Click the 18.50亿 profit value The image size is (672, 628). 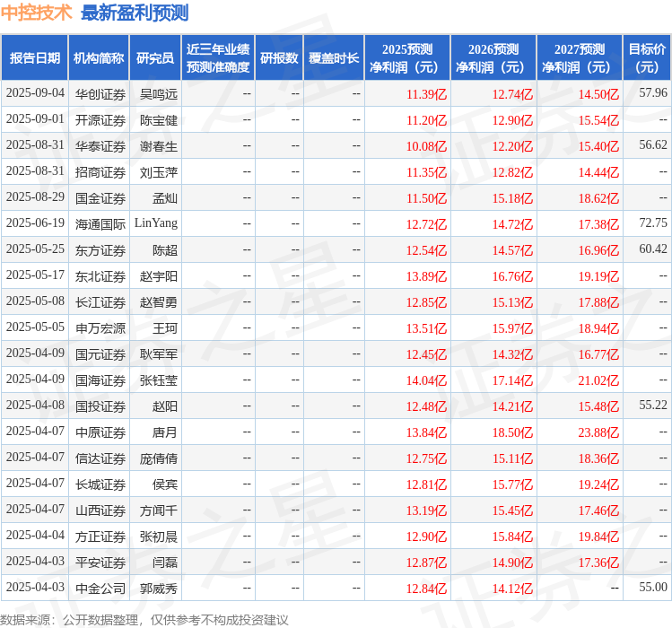tap(512, 432)
